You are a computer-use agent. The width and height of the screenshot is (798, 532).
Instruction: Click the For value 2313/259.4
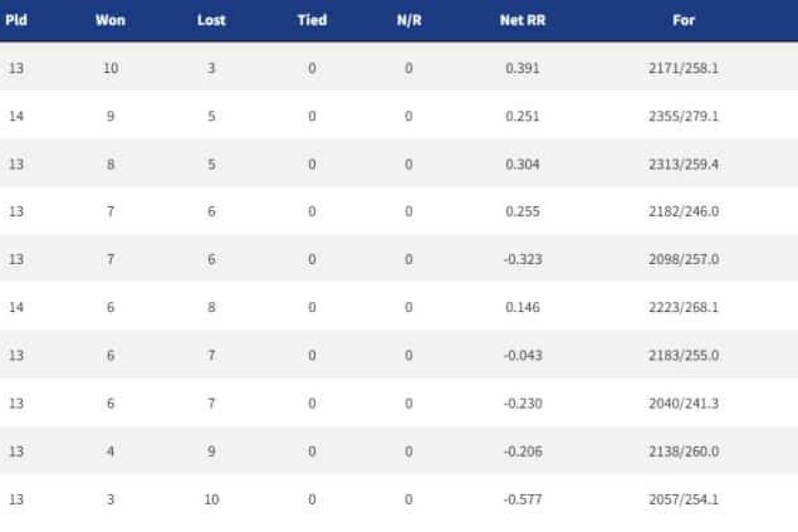click(683, 164)
